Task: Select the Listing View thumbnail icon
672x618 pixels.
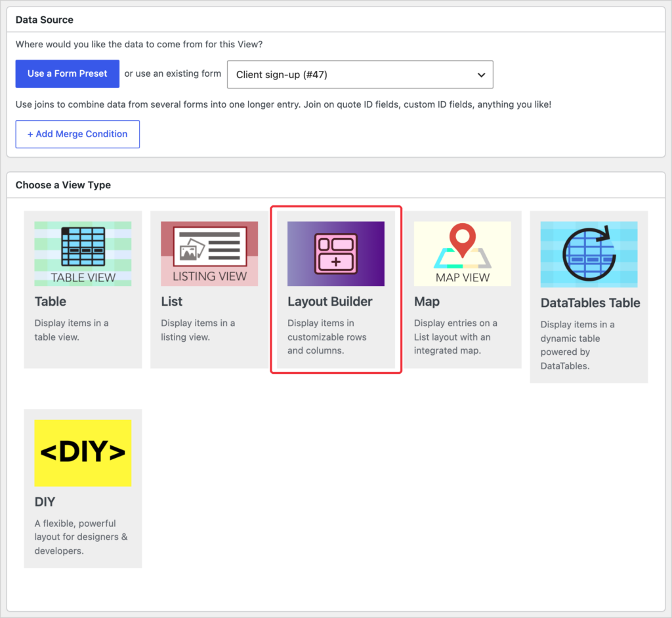Action: point(209,254)
